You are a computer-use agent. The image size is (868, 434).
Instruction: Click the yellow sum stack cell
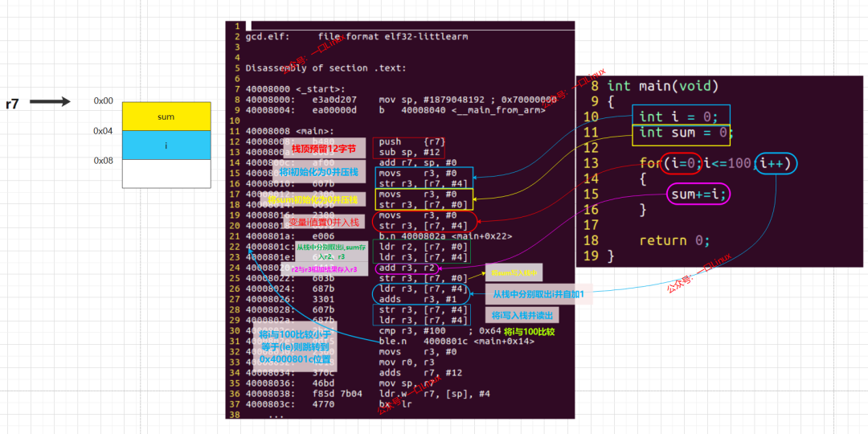[166, 117]
